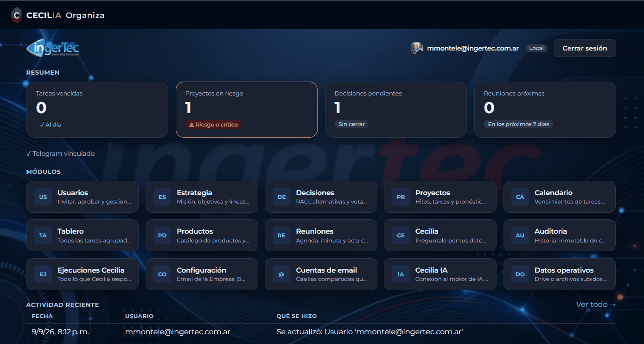This screenshot has height=344, width=644.
Task: Click the Cerrar sesión button
Action: click(x=585, y=48)
